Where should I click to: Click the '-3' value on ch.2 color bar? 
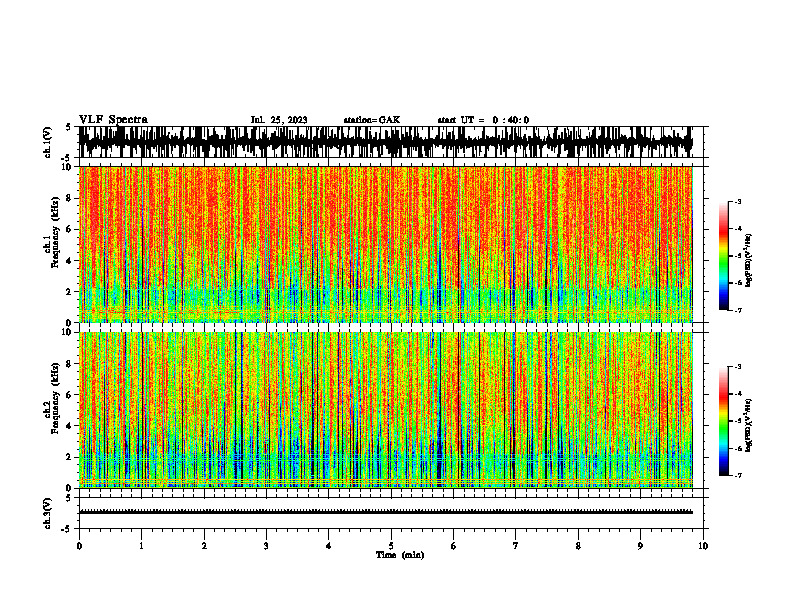pyautogui.click(x=738, y=367)
